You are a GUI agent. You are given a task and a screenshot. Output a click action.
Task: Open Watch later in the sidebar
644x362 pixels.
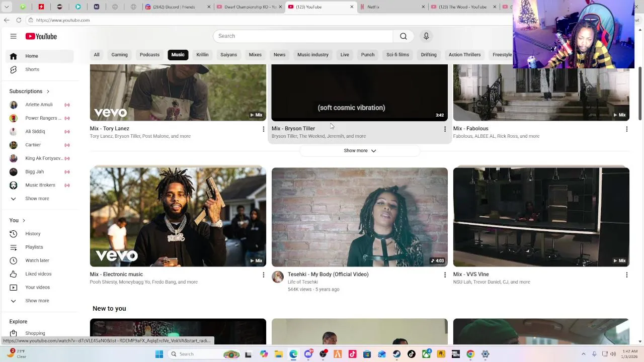(40, 260)
